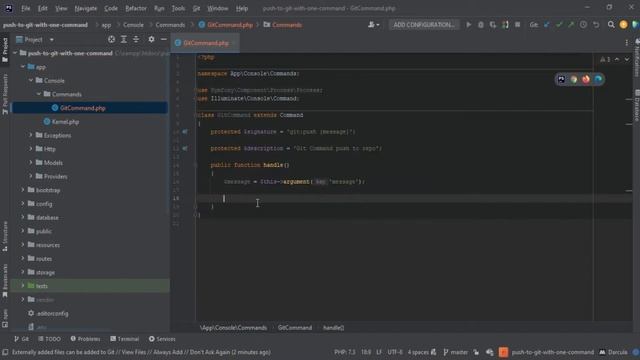Open the File menu
This screenshot has width=640, height=360.
26,8
